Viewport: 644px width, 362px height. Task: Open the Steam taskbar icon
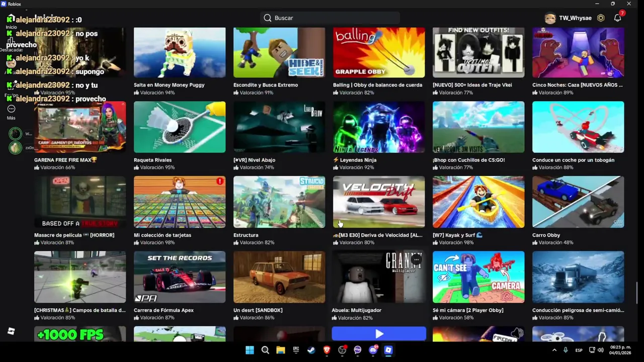311,350
